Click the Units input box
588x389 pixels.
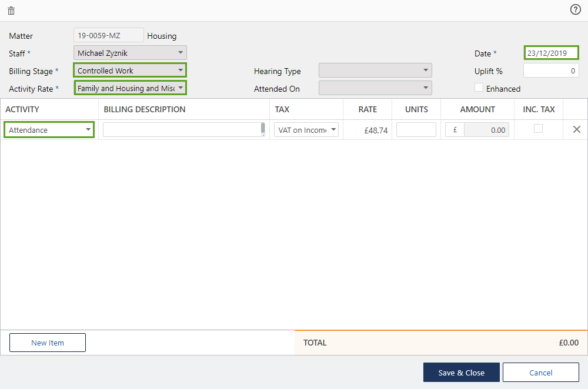(416, 130)
